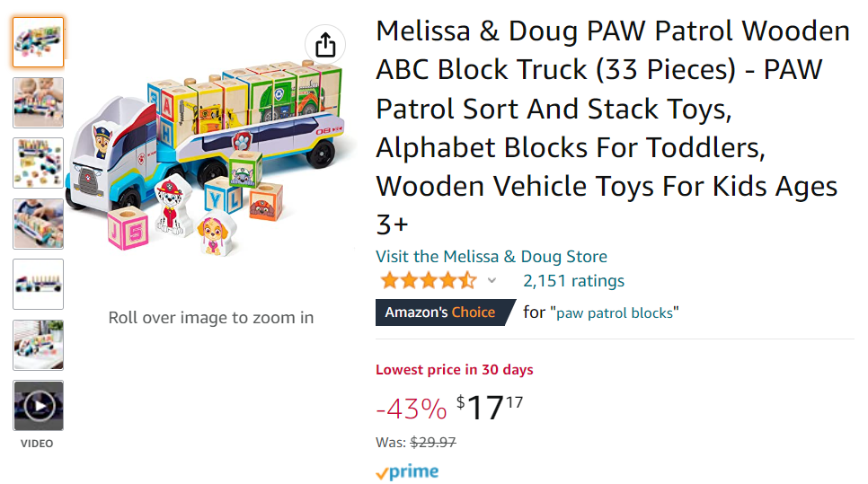868x484 pixels.
Task: Select the sixth thumbnail above the video
Action: pyautogui.click(x=39, y=345)
